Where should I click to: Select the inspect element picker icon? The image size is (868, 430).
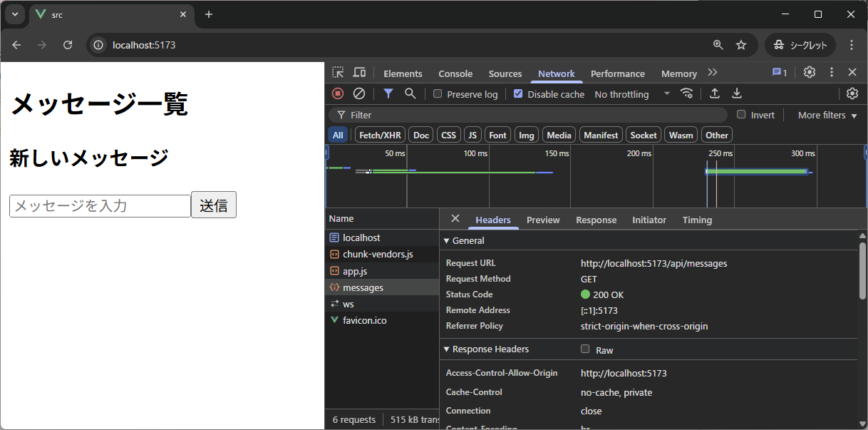click(x=338, y=73)
